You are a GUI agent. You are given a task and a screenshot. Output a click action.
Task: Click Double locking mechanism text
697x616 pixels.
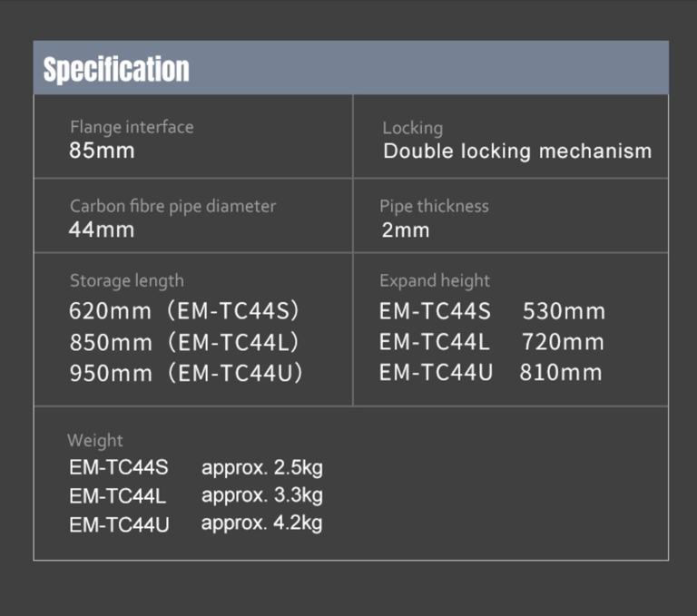(x=517, y=152)
